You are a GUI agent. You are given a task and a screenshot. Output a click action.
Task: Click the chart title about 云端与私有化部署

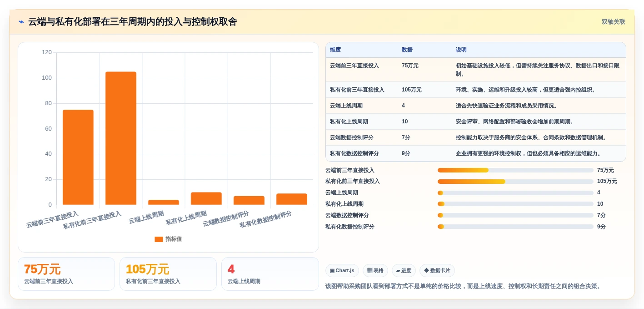[x=132, y=22]
